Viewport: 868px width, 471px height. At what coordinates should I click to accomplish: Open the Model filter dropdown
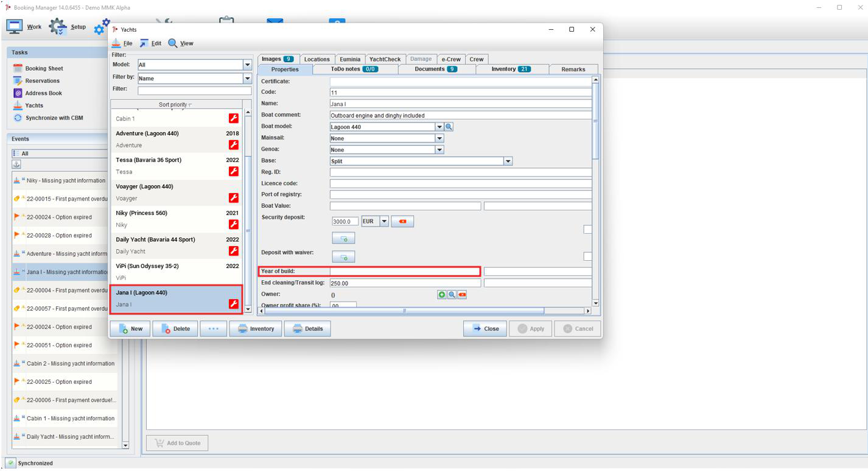point(247,65)
